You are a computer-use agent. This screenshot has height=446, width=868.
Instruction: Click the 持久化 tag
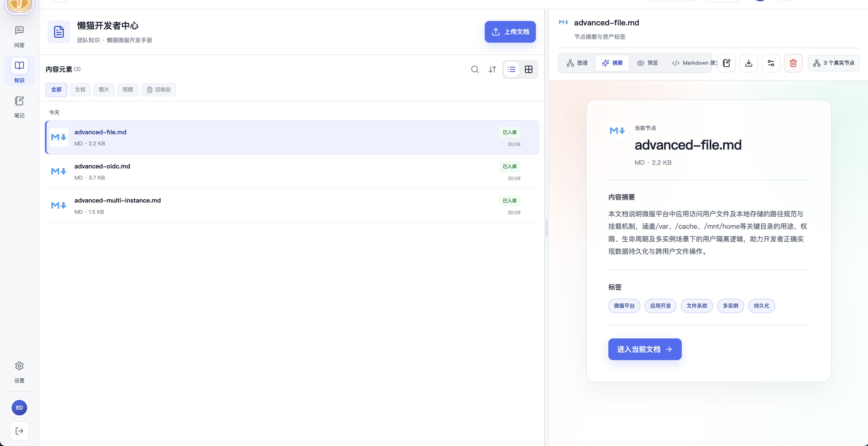coord(761,306)
